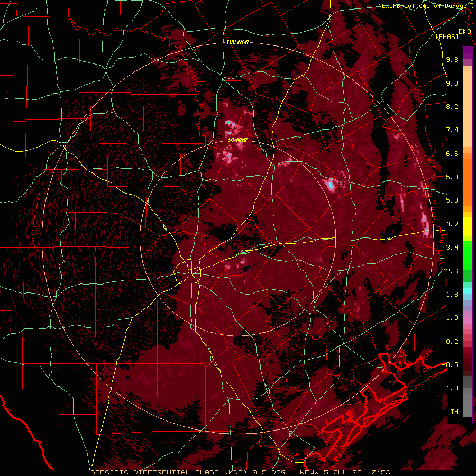Click the Specific Differential Phase KEWX caption

(240, 472)
